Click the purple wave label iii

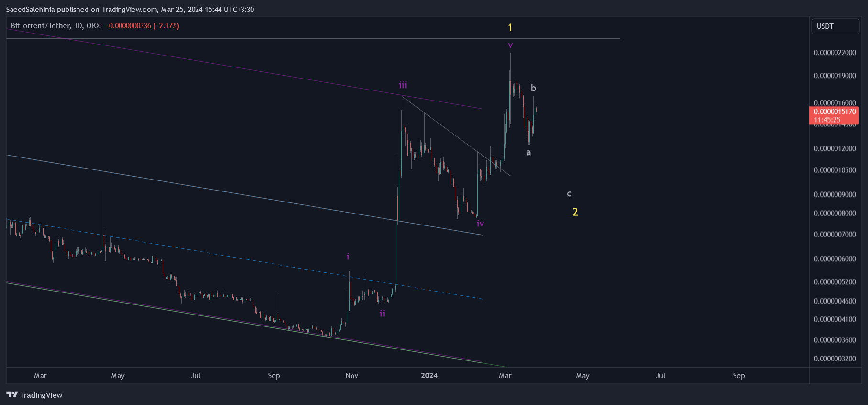click(x=403, y=85)
